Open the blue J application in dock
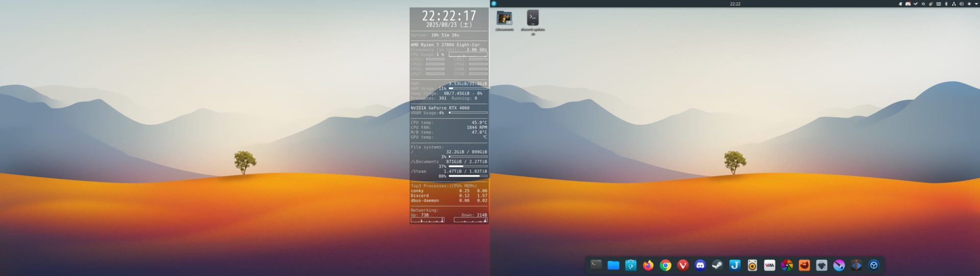The image size is (980, 276). pos(735,265)
